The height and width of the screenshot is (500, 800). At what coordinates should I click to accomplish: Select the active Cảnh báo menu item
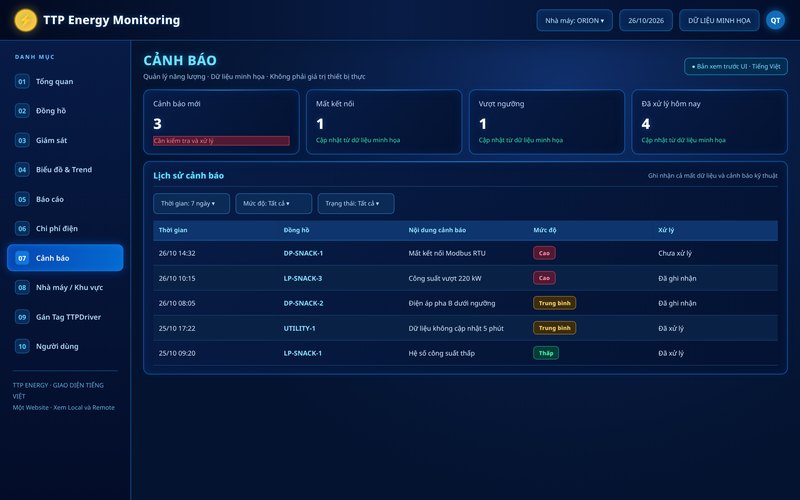65,258
